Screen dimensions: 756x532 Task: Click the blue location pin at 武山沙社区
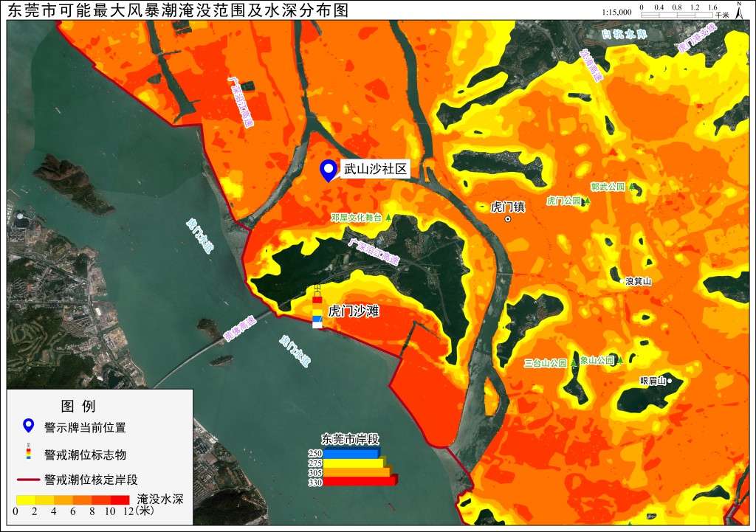pos(329,170)
